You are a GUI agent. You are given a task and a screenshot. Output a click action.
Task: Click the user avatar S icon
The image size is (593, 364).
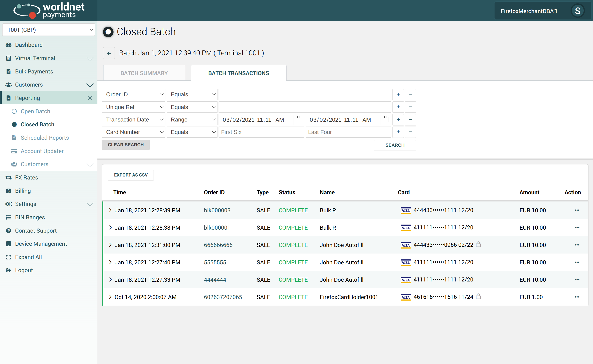(577, 11)
